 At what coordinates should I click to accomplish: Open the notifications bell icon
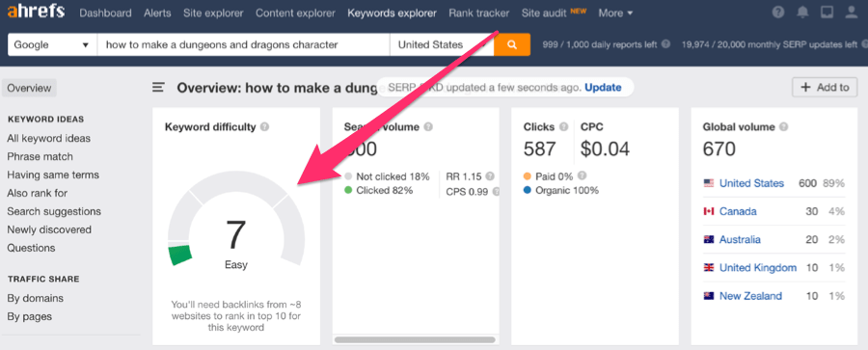tap(802, 13)
